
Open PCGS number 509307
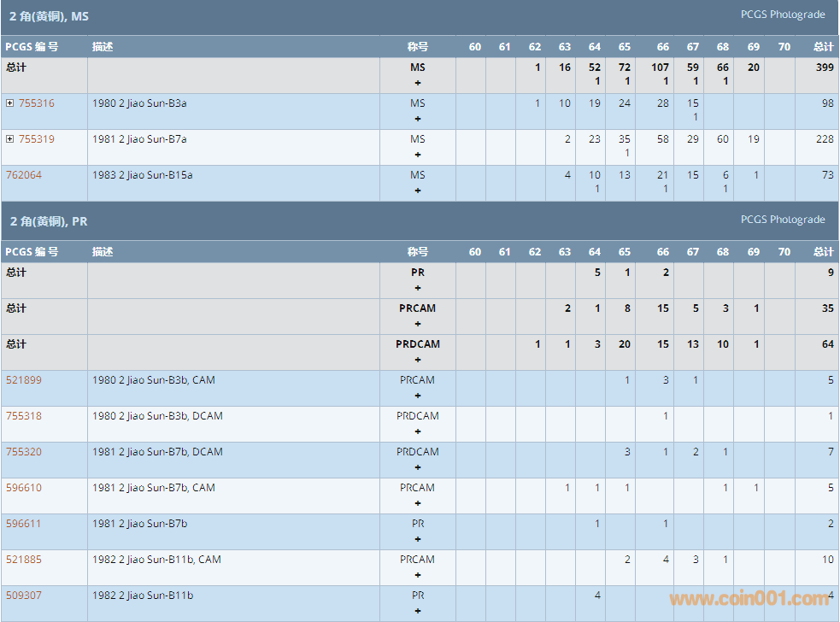(x=24, y=596)
